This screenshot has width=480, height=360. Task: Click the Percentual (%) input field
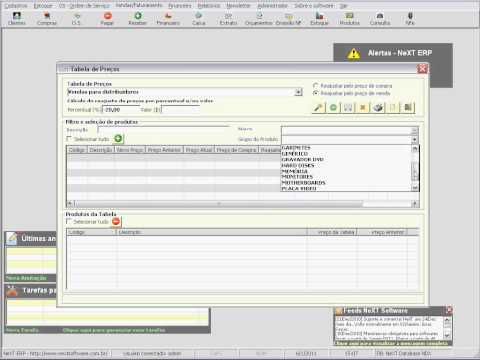121,109
